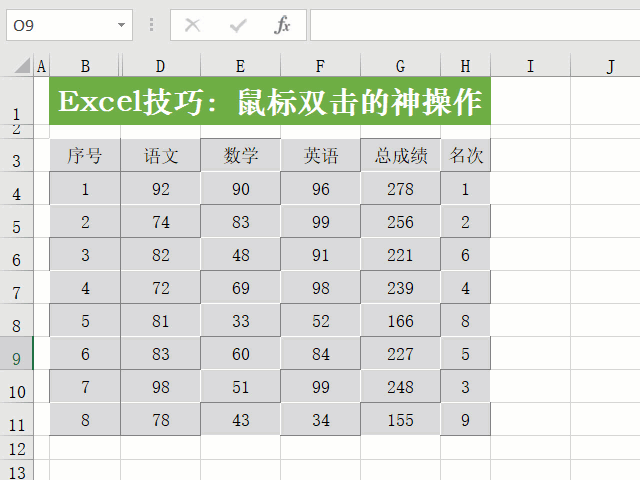Click inside the formula bar input
This screenshot has height=480, width=640.
475,25
